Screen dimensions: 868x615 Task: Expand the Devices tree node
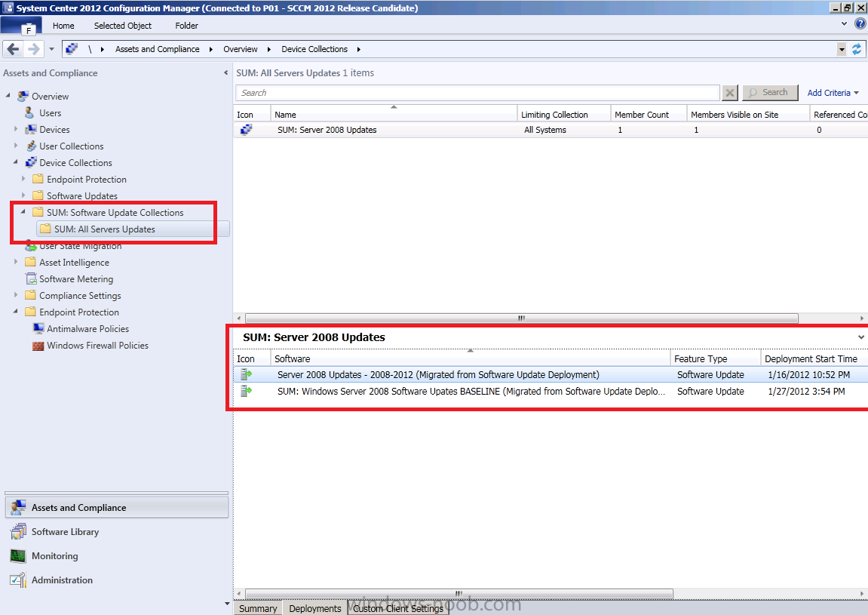click(x=16, y=129)
